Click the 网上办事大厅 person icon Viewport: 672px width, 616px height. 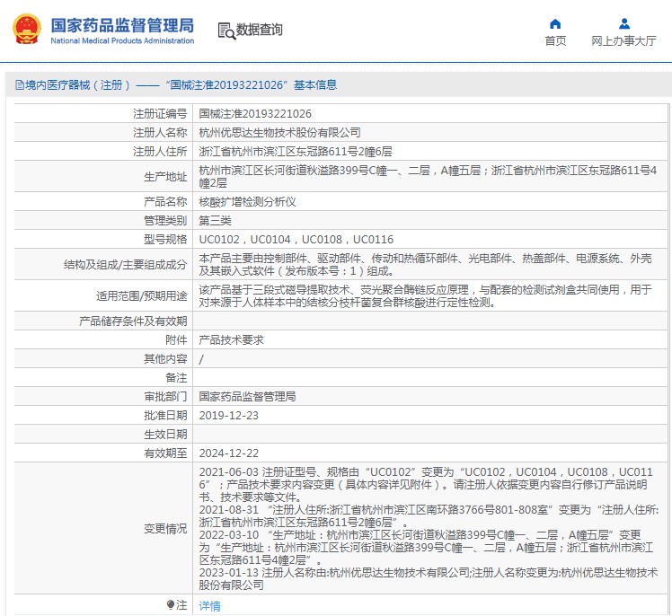pos(624,23)
